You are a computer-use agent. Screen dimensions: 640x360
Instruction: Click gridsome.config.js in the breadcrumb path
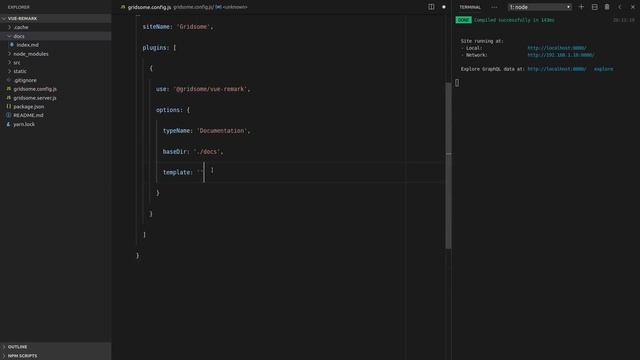click(x=193, y=7)
